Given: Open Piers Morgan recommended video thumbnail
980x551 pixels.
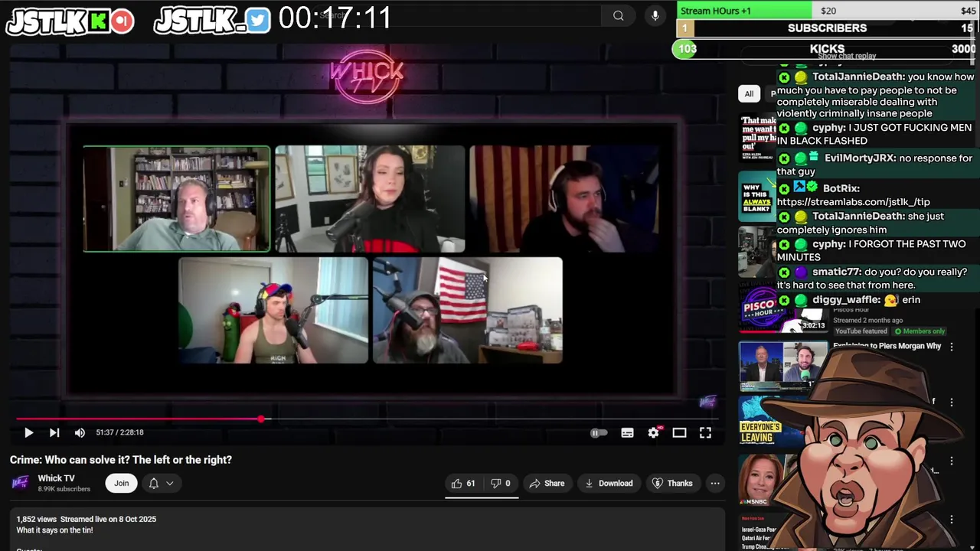Looking at the screenshot, I should tap(782, 367).
